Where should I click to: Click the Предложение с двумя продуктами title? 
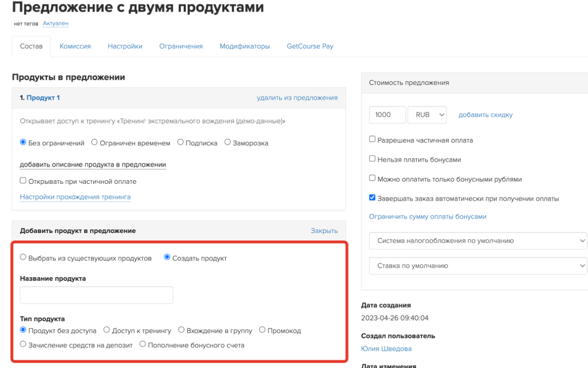coord(138,7)
